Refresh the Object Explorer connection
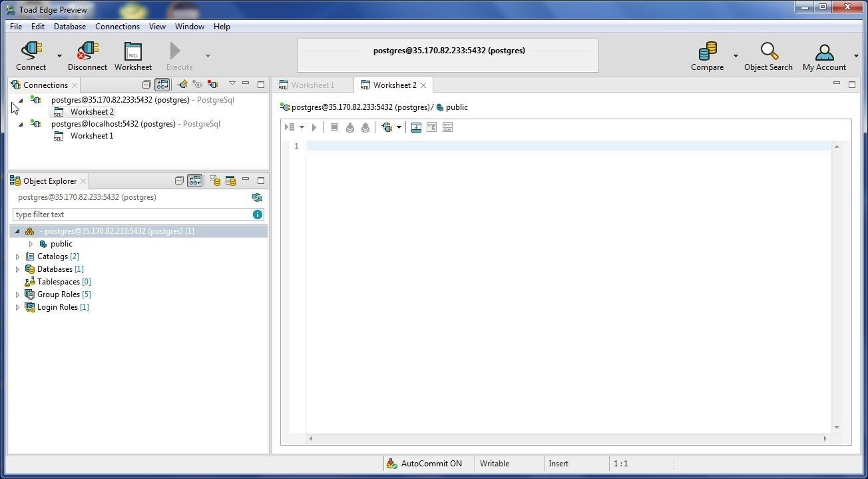This screenshot has width=868, height=479. (x=257, y=197)
